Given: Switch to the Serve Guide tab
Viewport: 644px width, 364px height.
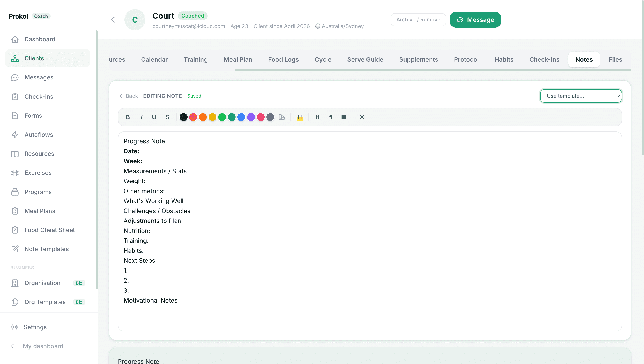Looking at the screenshot, I should click(x=365, y=59).
